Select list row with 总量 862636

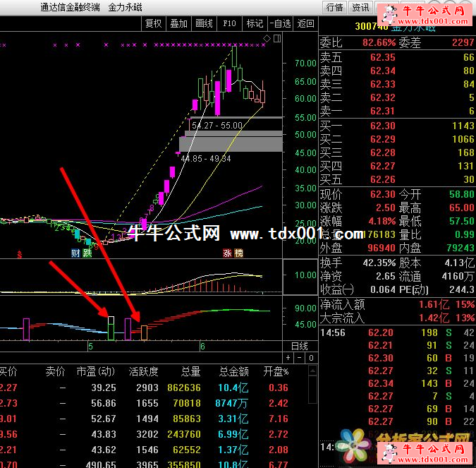click(x=144, y=388)
